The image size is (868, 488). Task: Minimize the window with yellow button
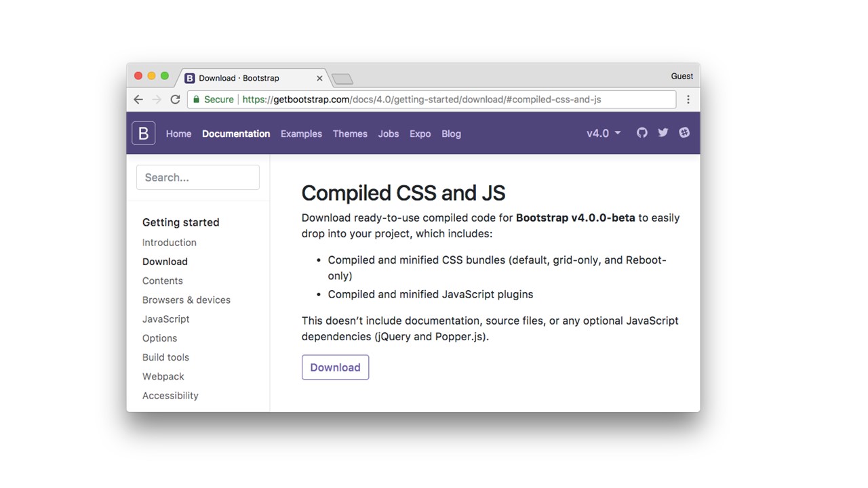[x=151, y=76]
